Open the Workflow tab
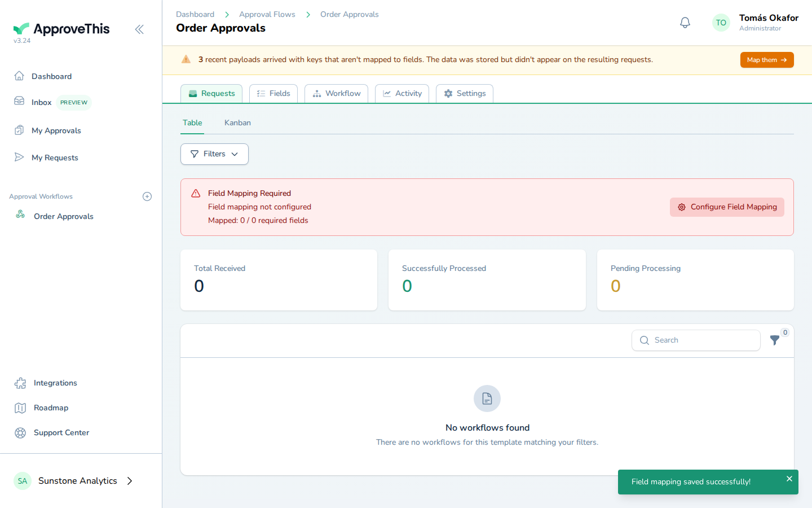This screenshot has width=812, height=508. 336,94
